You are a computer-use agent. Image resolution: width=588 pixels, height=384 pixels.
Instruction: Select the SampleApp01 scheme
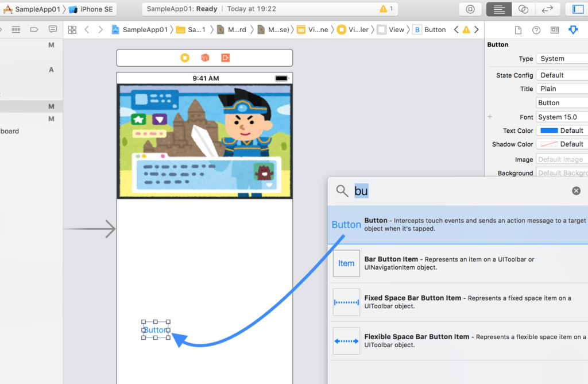(x=32, y=9)
